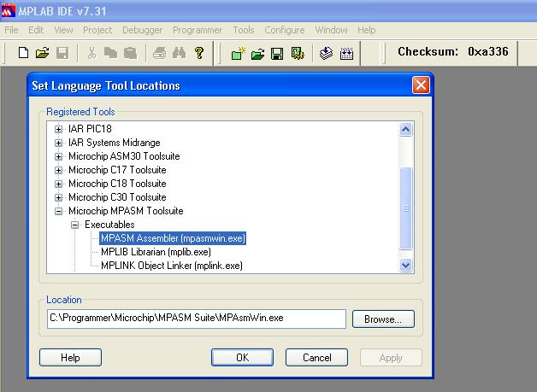This screenshot has width=537, height=392.
Task: Expand the IAR Systems Midrange node
Action: [x=58, y=143]
